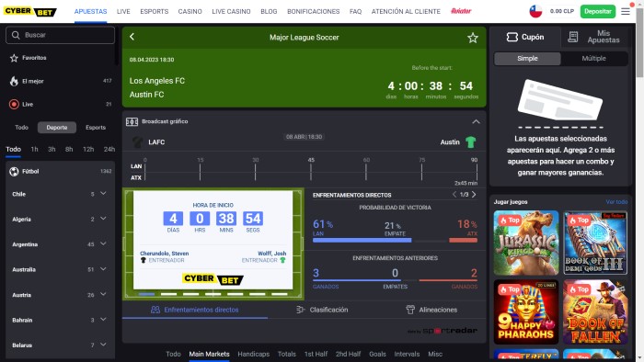Screen dimensions: 644x362
Task: Switch sidebar filter to Esports
Action: 96,128
